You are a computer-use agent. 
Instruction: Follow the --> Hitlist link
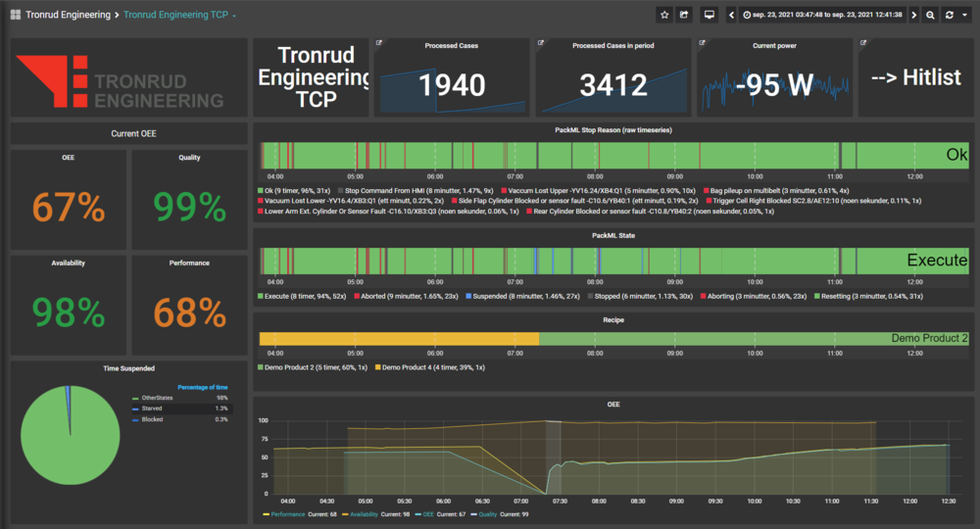click(x=915, y=77)
